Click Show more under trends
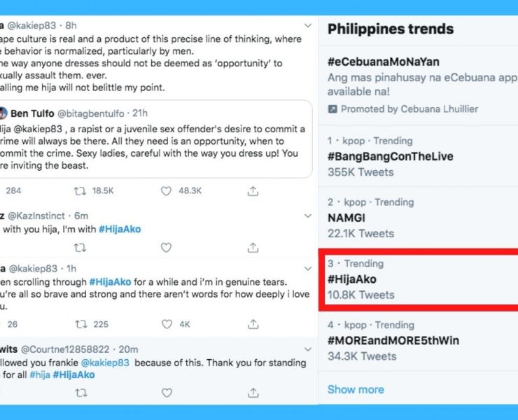 (x=356, y=389)
